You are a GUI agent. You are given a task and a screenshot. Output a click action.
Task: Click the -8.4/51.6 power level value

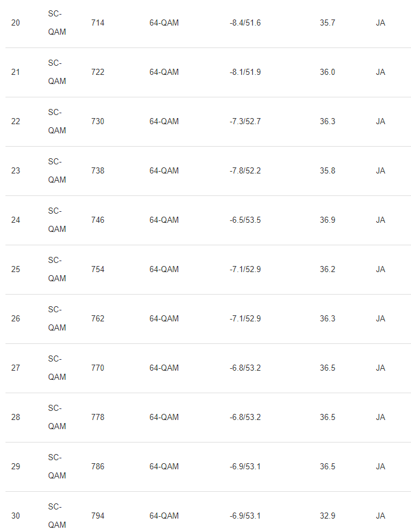pyautogui.click(x=245, y=23)
